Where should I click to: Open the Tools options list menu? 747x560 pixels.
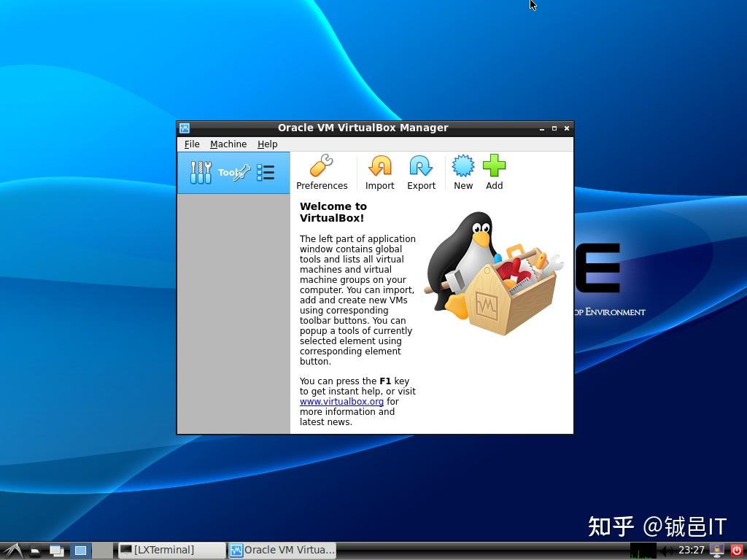tap(266, 172)
